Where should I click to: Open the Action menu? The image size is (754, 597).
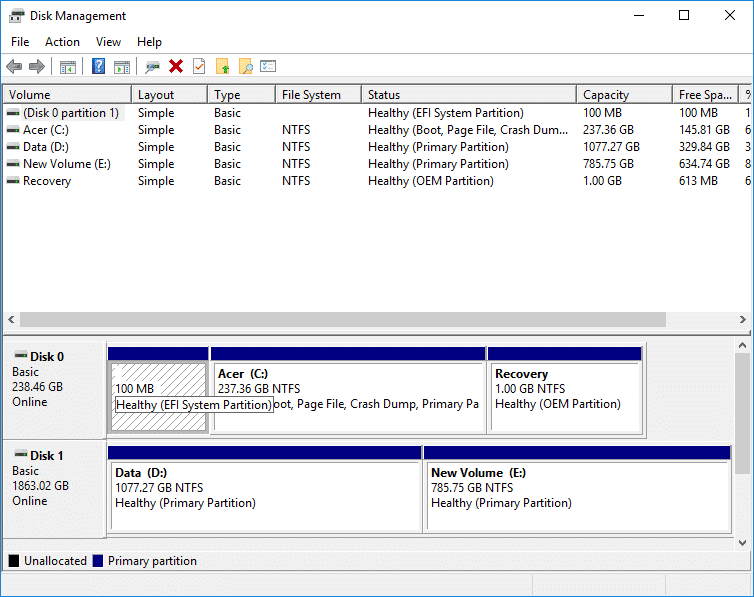(62, 42)
